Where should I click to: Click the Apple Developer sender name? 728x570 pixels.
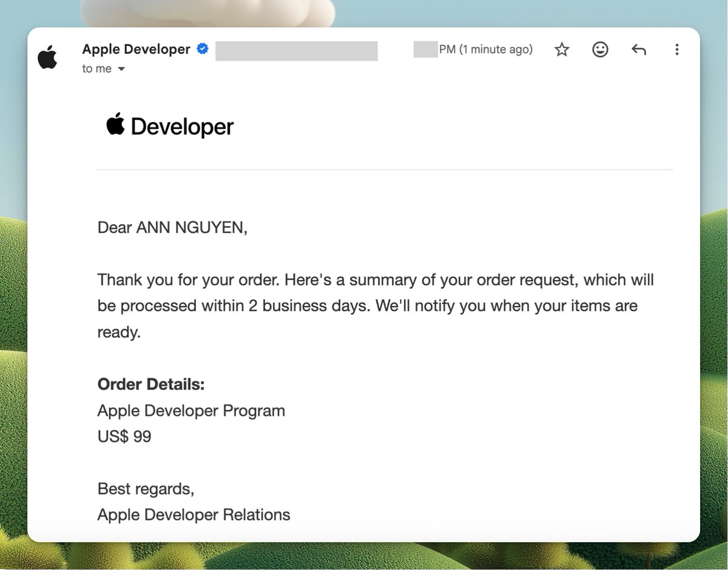(136, 49)
